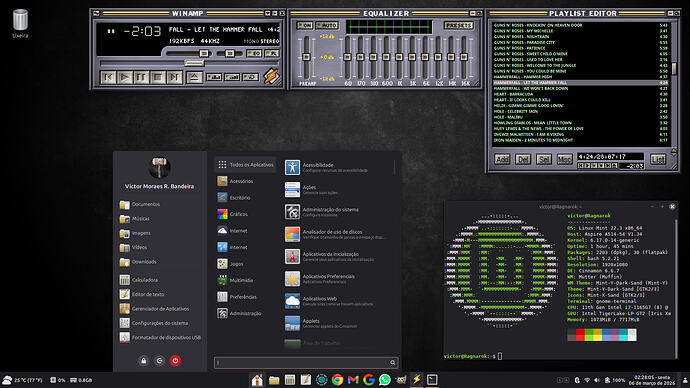Open the playlist Sel menu button
This screenshot has height=388, width=690.
tap(543, 159)
